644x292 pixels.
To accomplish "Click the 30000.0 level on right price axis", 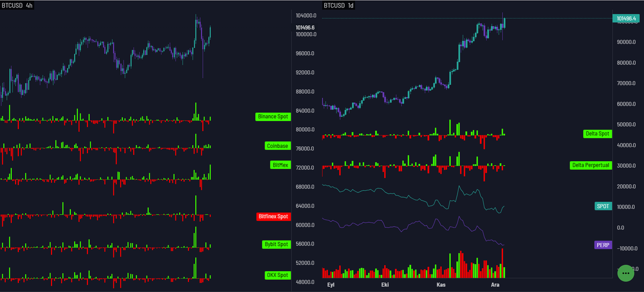I will coord(625,166).
